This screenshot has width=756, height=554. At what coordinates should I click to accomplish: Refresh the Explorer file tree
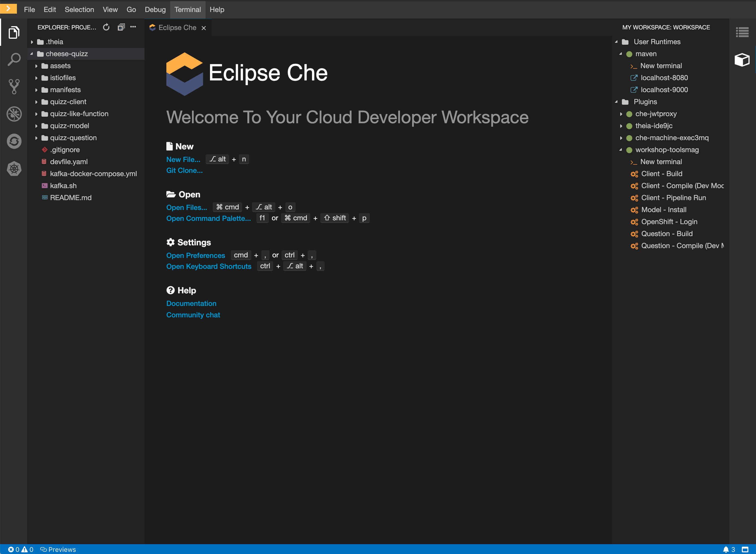point(106,27)
